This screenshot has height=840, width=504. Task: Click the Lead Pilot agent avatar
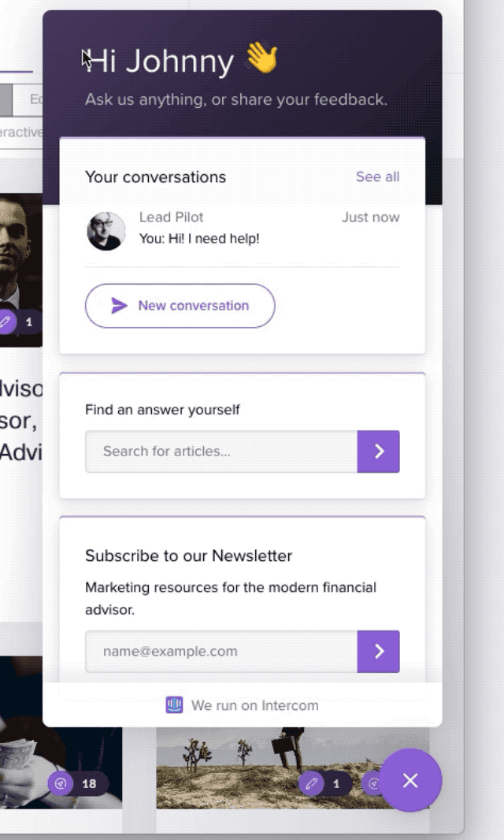[106, 231]
